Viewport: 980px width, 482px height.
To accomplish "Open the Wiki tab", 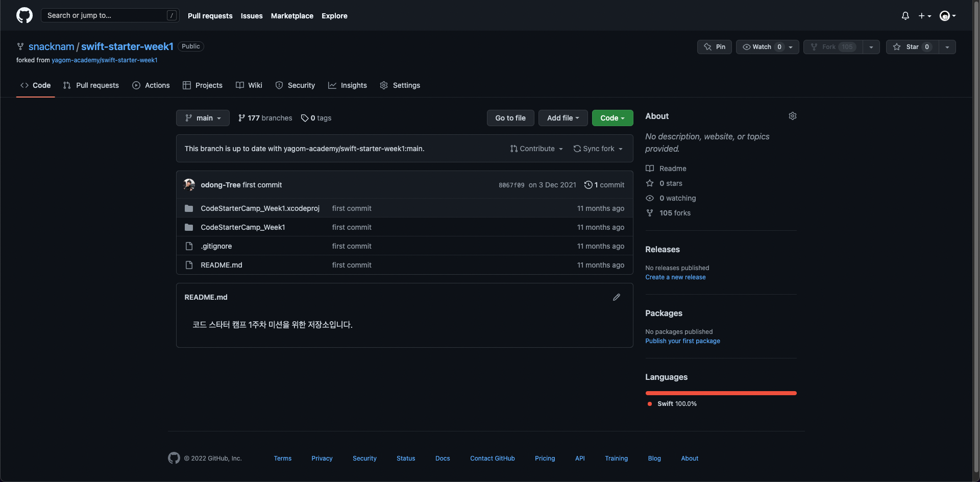I will tap(249, 85).
